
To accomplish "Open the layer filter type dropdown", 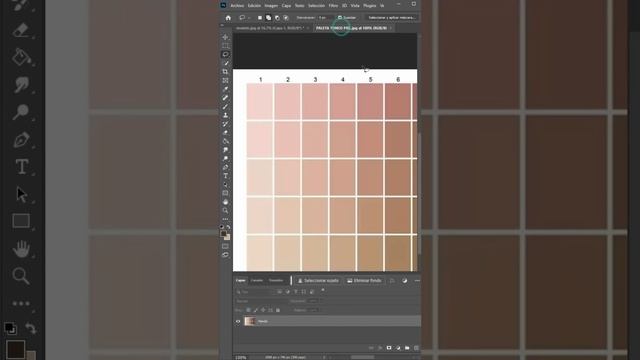I will pyautogui.click(x=255, y=292).
